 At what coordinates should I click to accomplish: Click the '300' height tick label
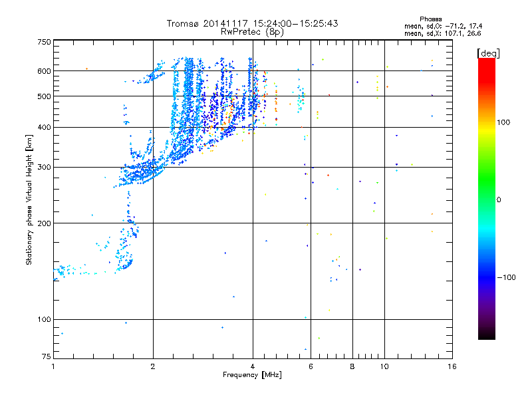[44, 168]
